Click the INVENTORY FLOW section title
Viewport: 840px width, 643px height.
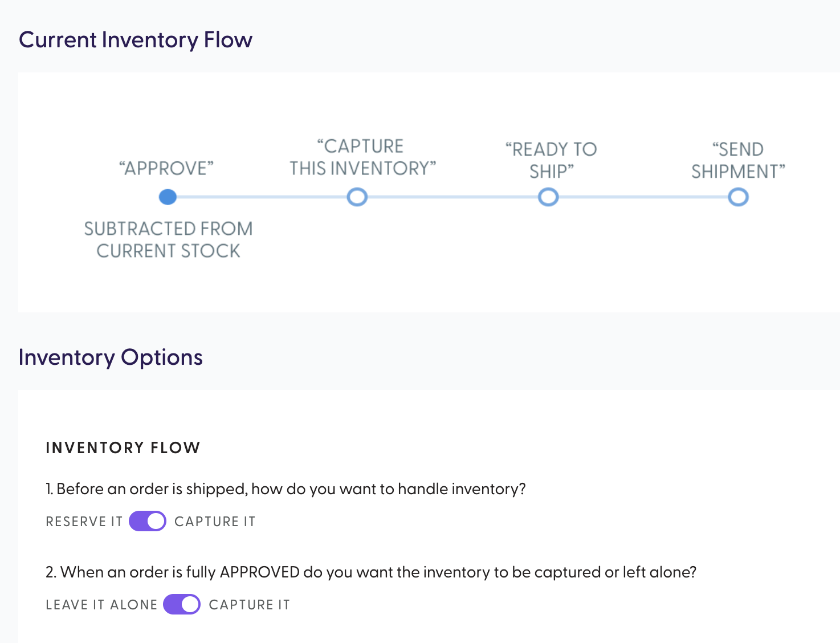(123, 448)
